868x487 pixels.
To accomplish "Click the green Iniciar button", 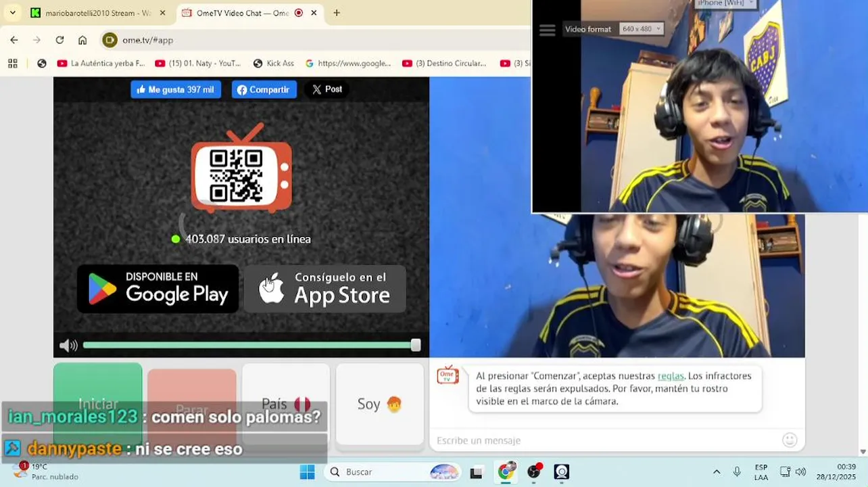I will pos(97,404).
